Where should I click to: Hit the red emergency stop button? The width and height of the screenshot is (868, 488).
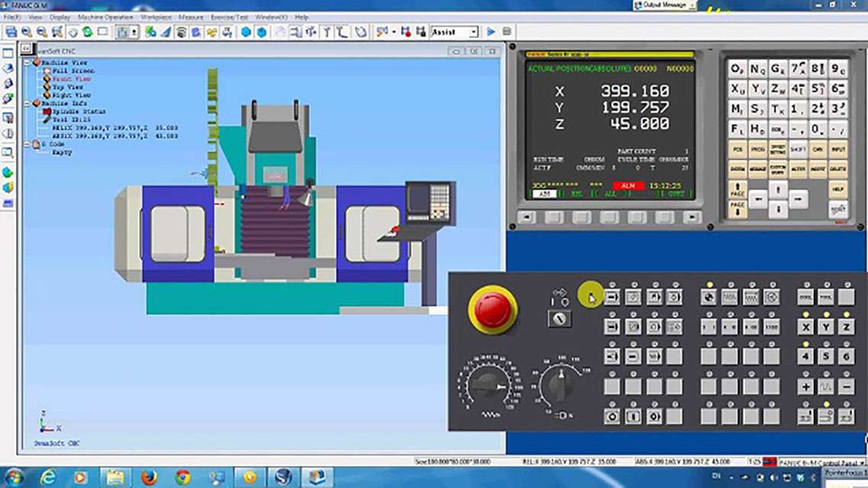click(x=492, y=309)
